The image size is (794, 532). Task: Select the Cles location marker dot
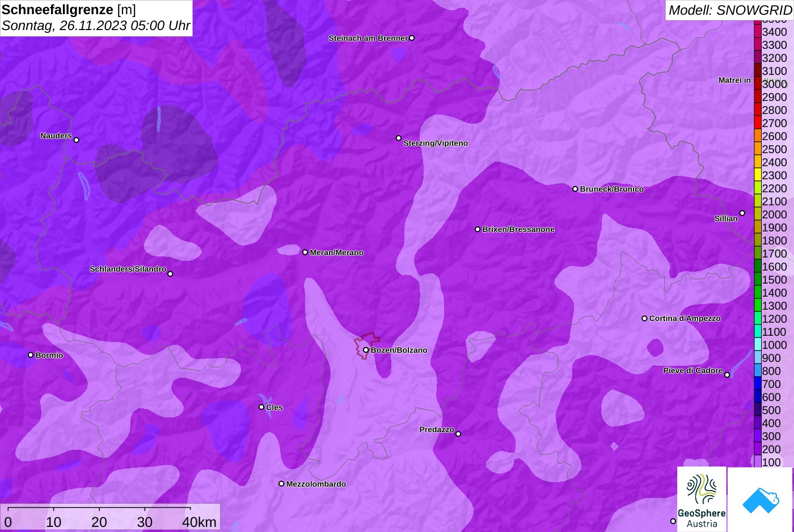pos(261,407)
